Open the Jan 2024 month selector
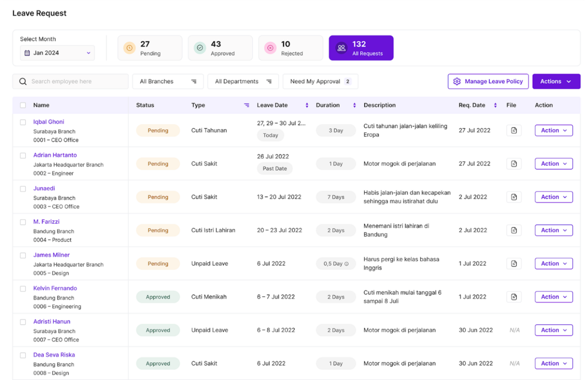588x380 pixels. [x=57, y=53]
